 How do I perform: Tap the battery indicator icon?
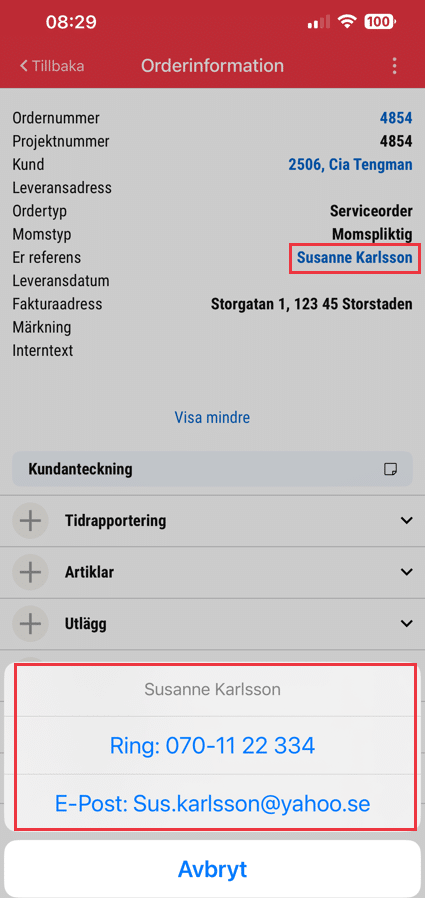[380, 22]
